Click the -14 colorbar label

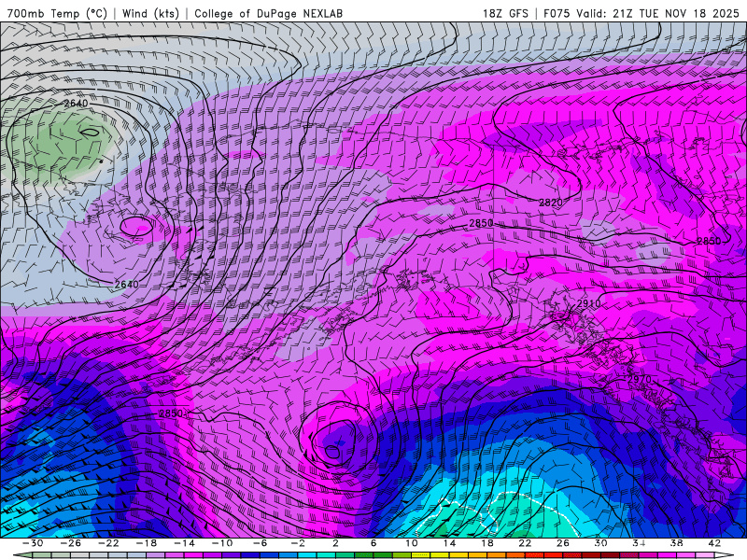(184, 543)
